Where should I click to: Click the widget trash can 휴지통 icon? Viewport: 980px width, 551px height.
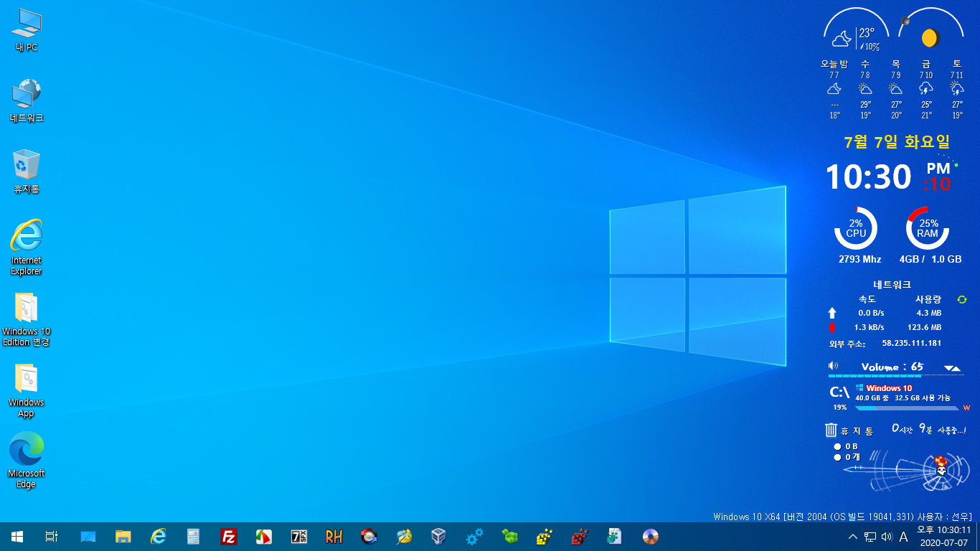(x=831, y=430)
